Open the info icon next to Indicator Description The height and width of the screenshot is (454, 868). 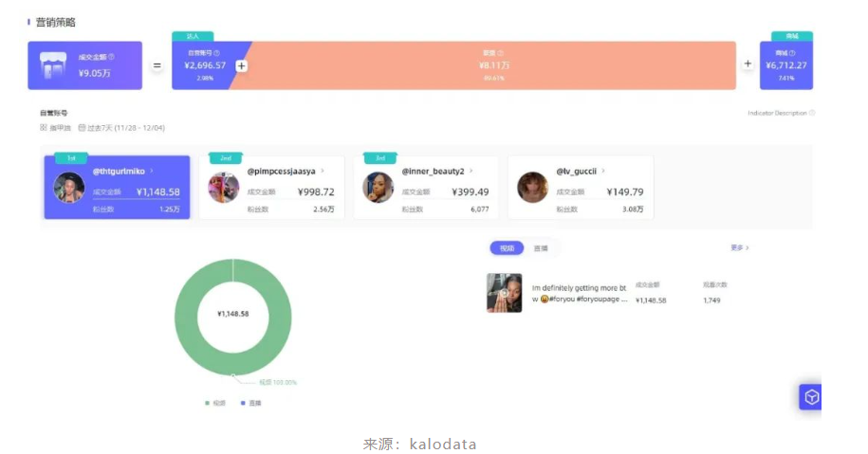812,113
